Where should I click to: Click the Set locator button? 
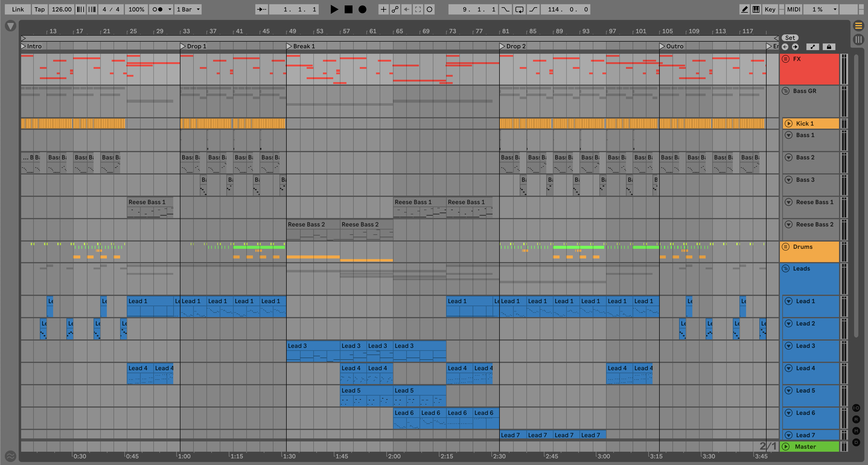point(790,38)
